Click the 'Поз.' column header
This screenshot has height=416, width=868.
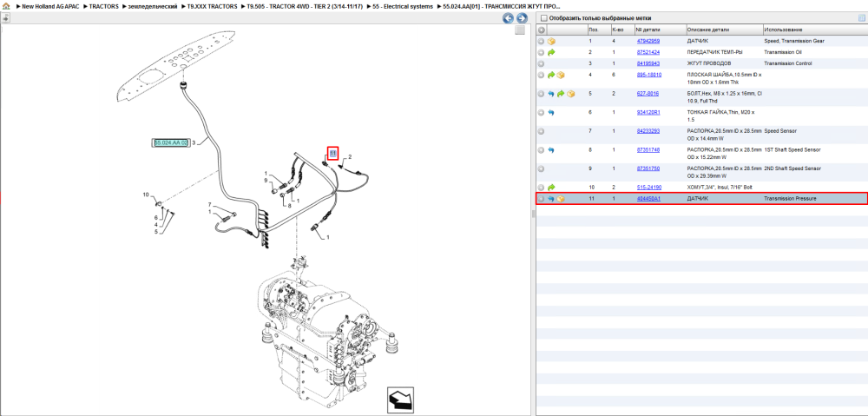[x=598, y=30]
